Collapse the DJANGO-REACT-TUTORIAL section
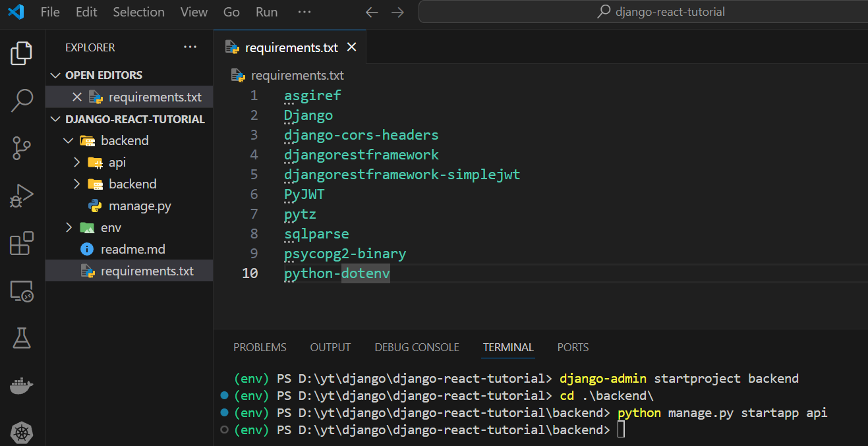868x446 pixels. 55,119
